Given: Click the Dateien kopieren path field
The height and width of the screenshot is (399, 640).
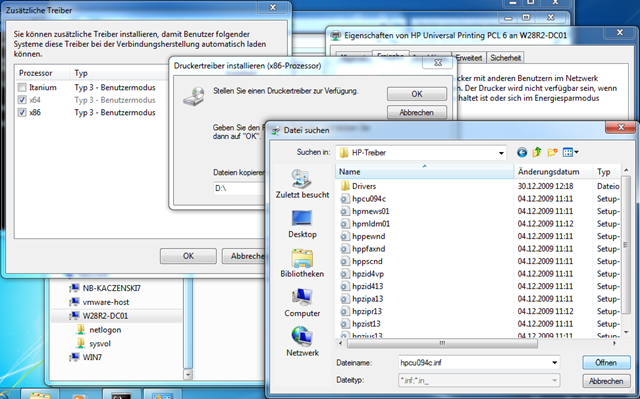Looking at the screenshot, I should 239,188.
